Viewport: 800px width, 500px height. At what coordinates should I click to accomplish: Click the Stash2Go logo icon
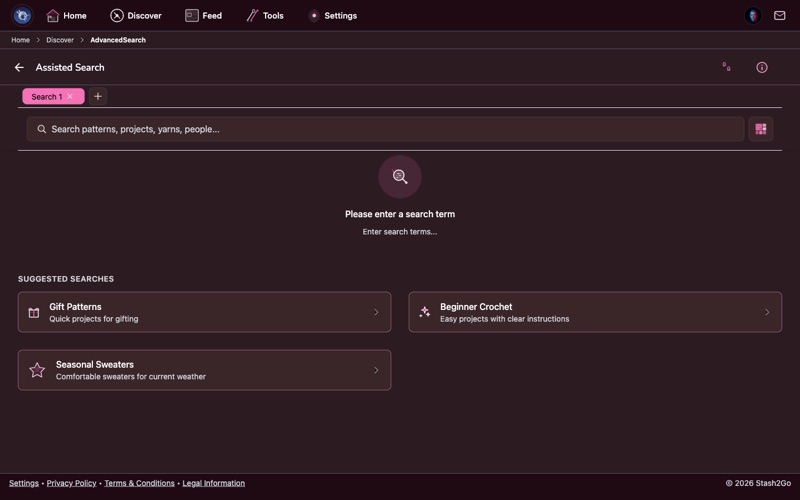click(x=22, y=15)
